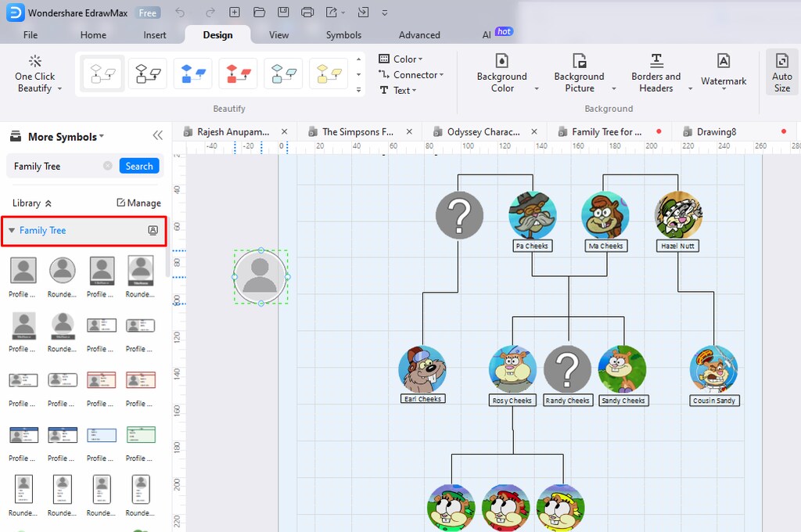Collapse the Family Tree symbol category
Screen dimensions: 801x532
[12, 231]
